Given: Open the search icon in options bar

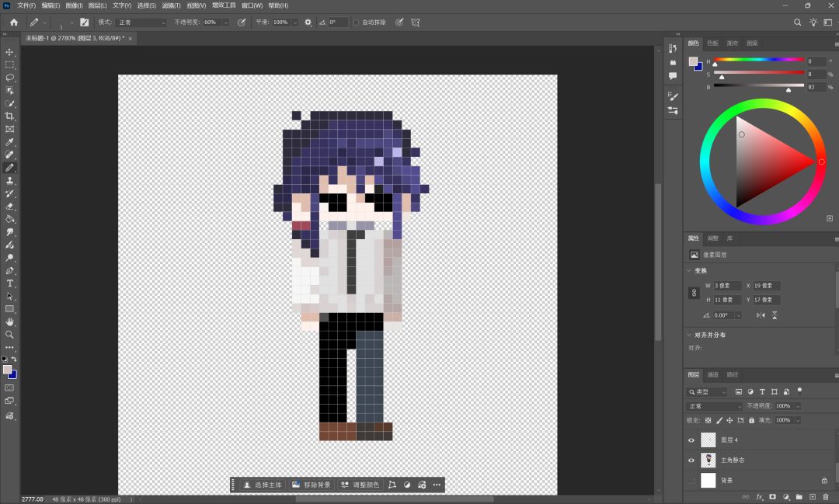Looking at the screenshot, I should 797,23.
